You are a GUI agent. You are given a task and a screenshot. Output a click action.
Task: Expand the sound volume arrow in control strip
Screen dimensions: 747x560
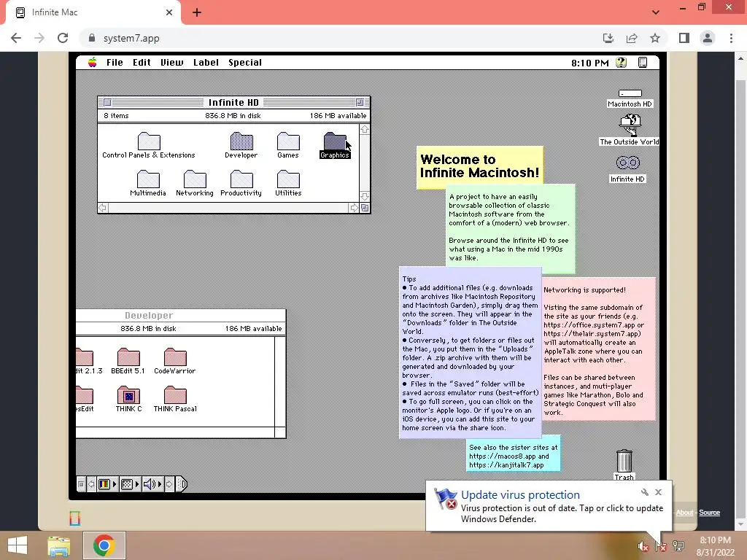tap(160, 484)
